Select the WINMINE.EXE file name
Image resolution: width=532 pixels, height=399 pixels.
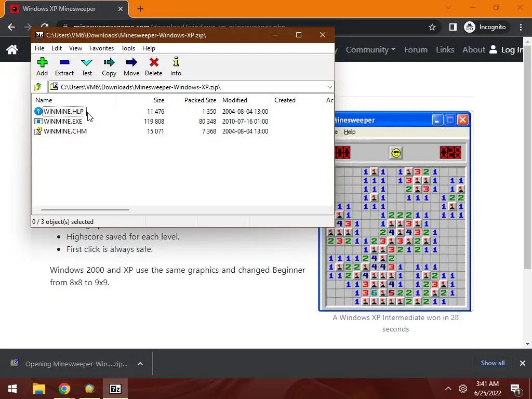pos(63,121)
